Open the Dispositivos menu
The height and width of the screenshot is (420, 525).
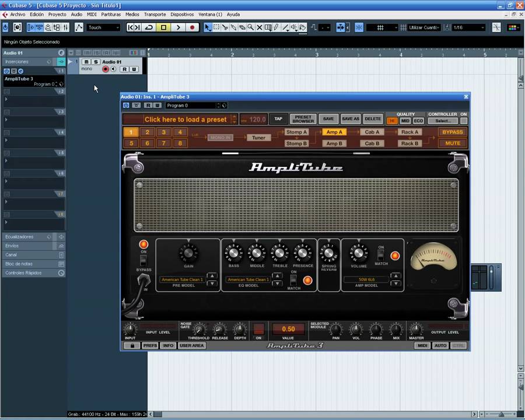click(182, 15)
